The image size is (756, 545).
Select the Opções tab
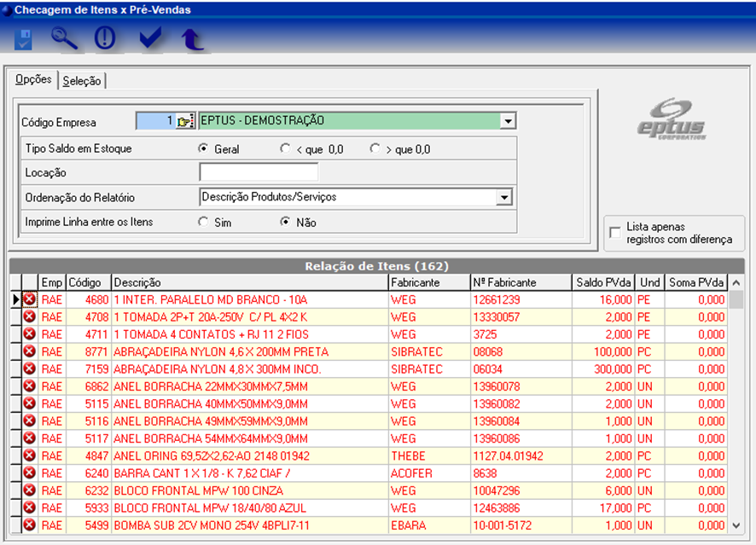(x=34, y=80)
